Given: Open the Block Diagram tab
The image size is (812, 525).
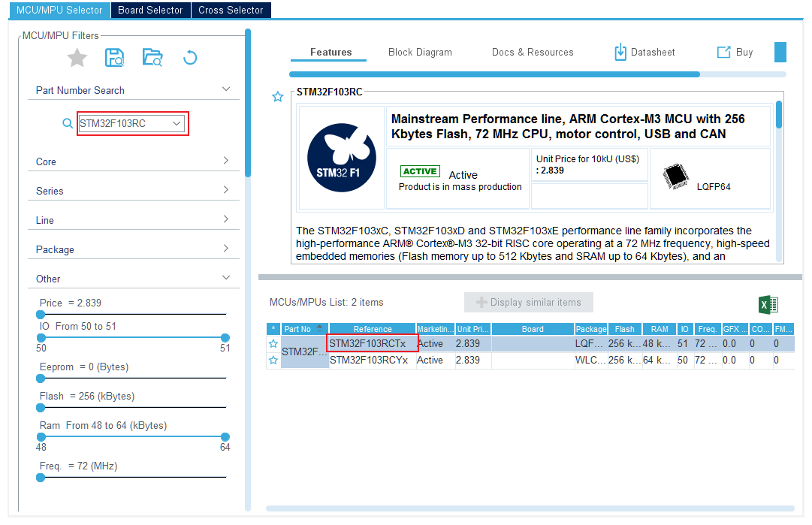Looking at the screenshot, I should click(x=420, y=53).
